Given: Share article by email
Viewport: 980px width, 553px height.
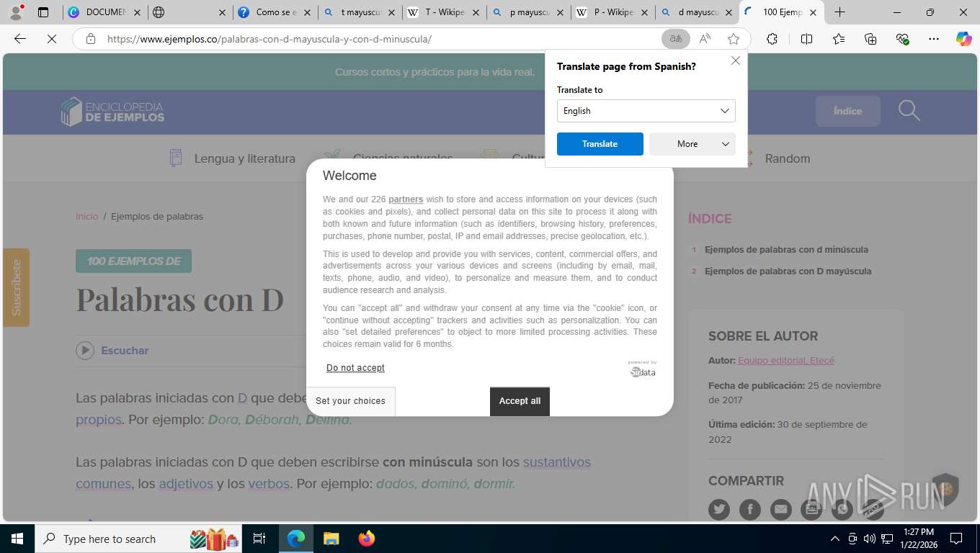Looking at the screenshot, I should tap(780, 510).
